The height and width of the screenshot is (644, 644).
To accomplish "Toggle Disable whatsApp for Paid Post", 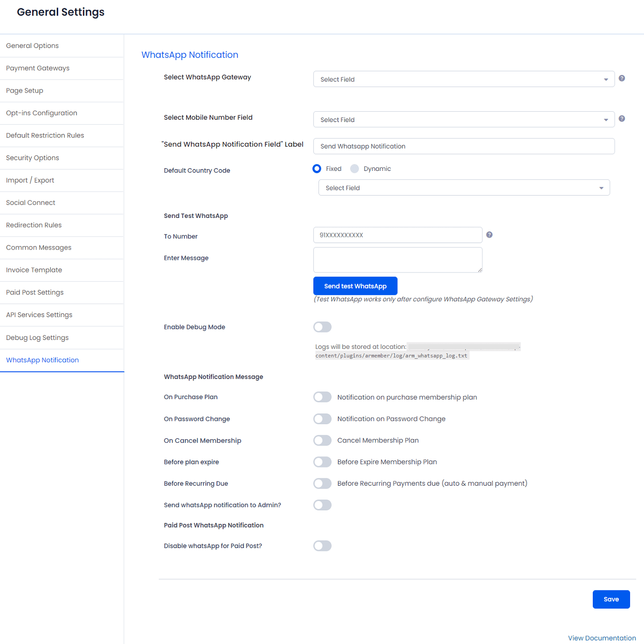I will click(x=322, y=546).
